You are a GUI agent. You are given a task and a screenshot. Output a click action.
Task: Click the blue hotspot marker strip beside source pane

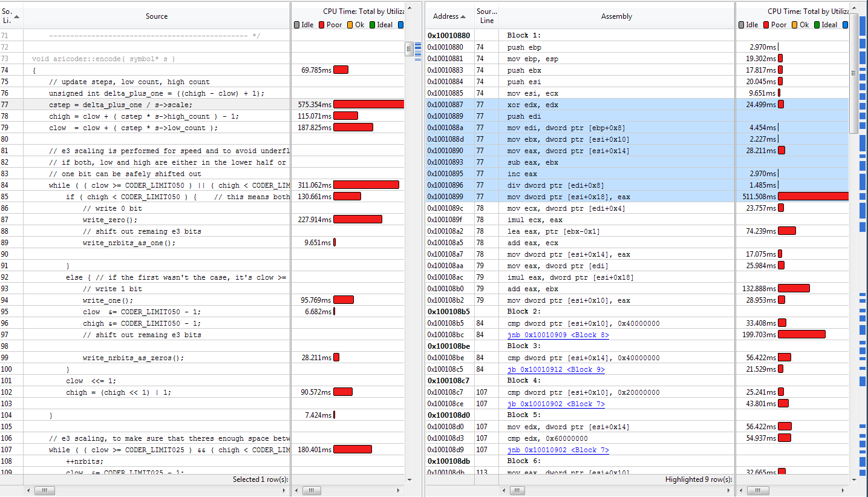[418, 51]
